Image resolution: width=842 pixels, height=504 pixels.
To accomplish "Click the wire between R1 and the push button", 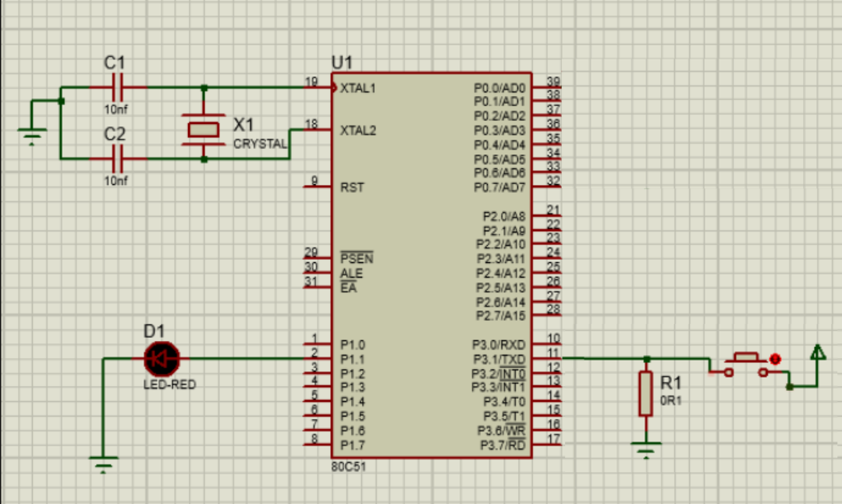I will (x=683, y=360).
